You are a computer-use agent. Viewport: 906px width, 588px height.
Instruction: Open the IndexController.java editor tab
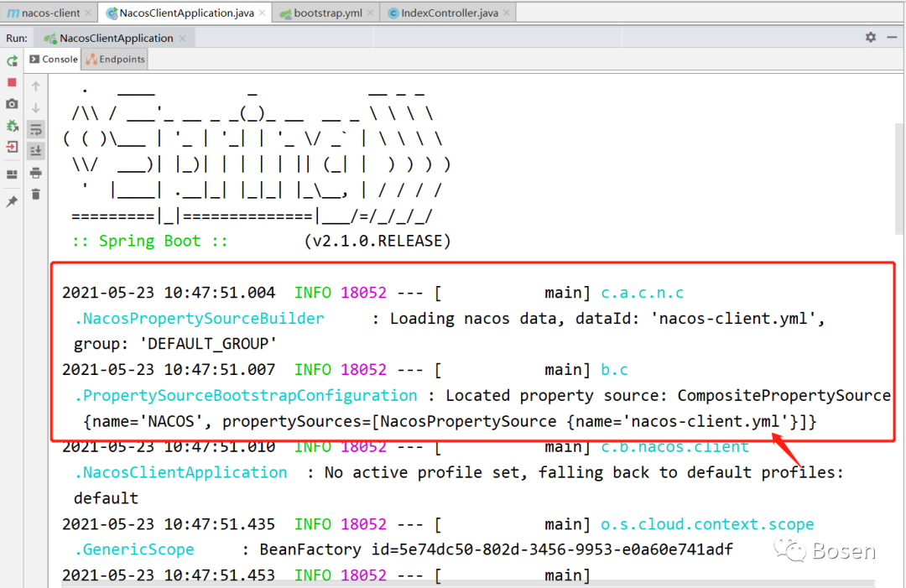(x=449, y=13)
